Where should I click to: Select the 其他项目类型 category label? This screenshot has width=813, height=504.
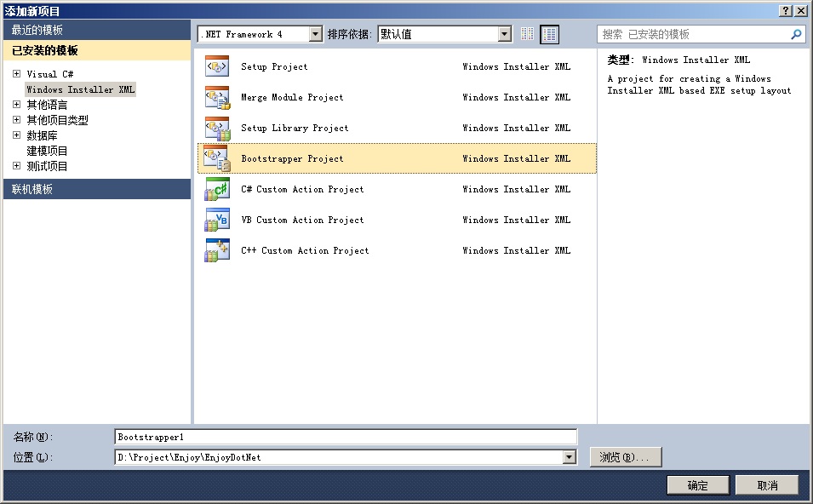click(58, 120)
